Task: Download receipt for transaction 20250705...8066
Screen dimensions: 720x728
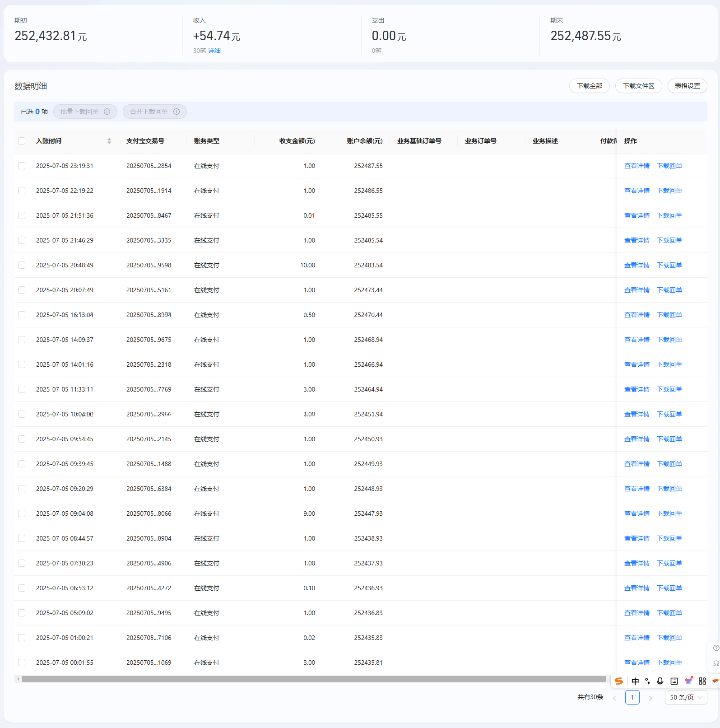Action: click(x=669, y=513)
